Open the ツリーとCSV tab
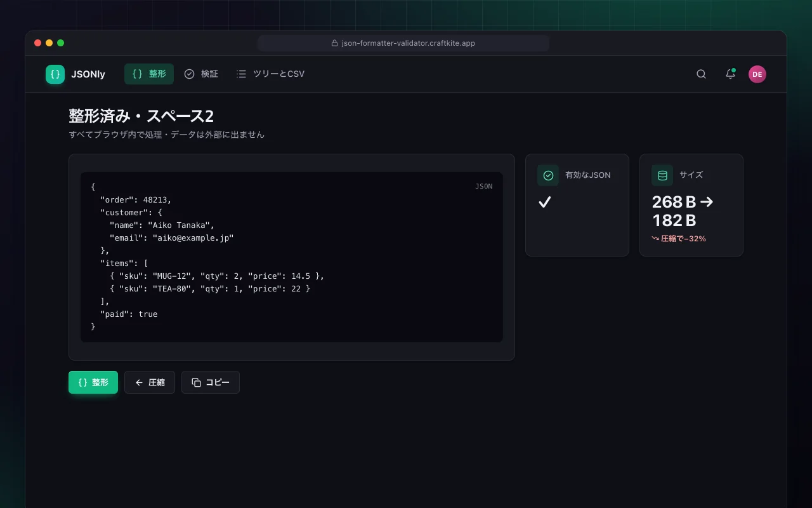 pos(270,74)
